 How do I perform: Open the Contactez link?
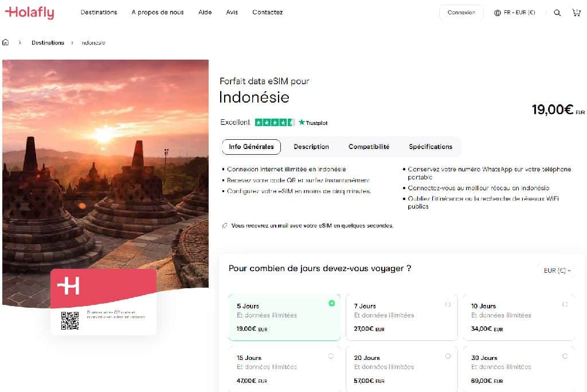coord(267,11)
